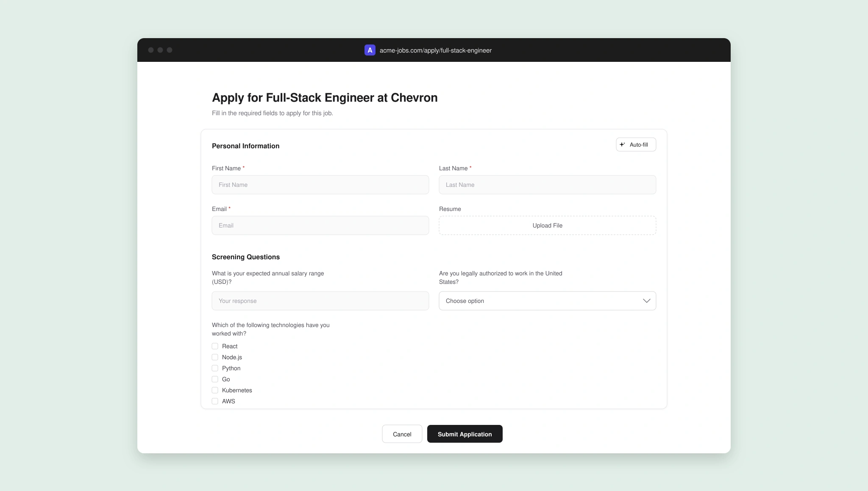Focus the Last Name input field
868x491 pixels.
pos(548,185)
